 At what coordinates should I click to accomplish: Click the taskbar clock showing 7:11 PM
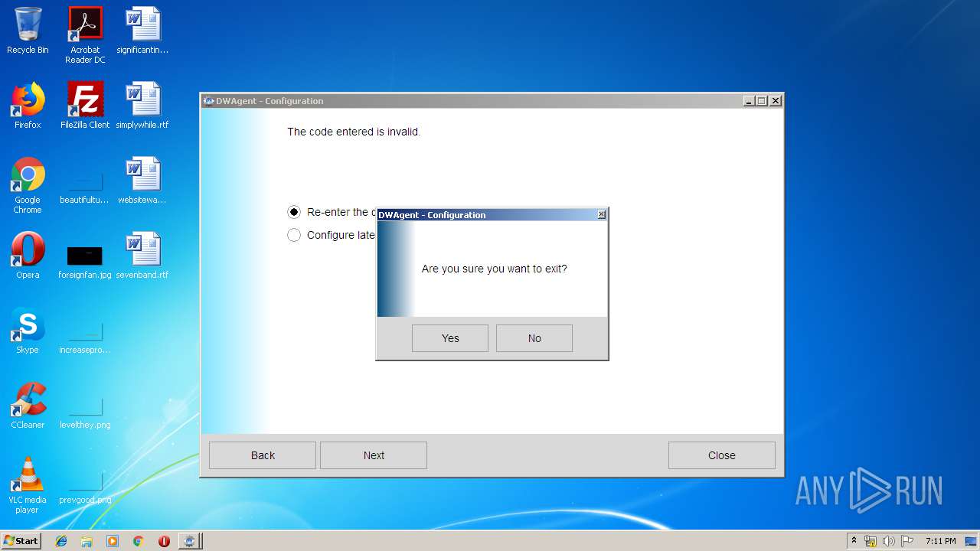pos(940,541)
